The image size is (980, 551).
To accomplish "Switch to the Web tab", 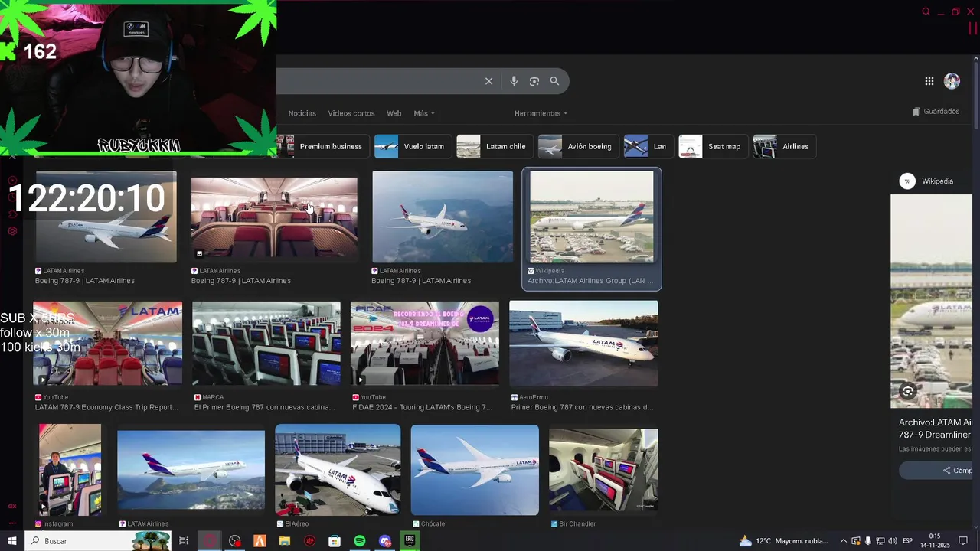I will (x=394, y=113).
